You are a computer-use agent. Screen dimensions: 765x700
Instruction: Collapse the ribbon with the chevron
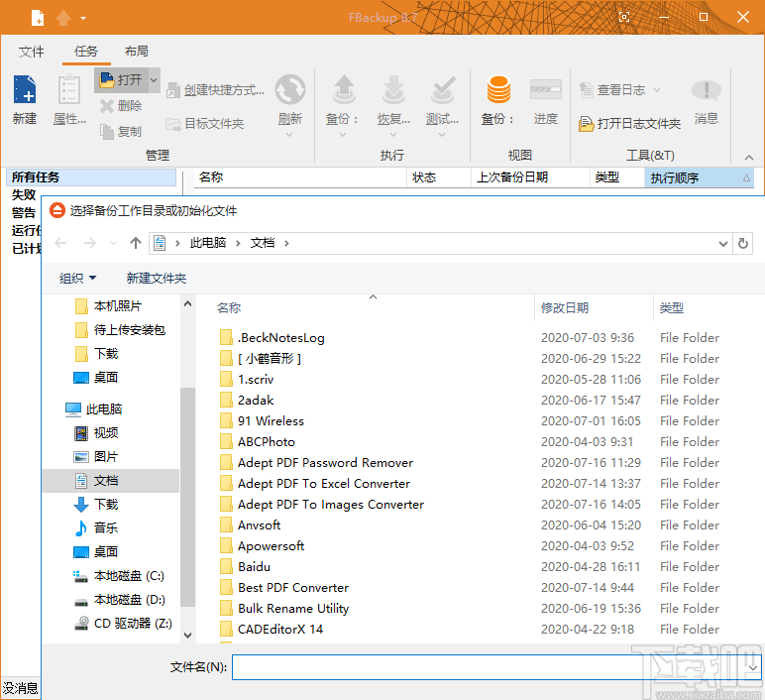(749, 158)
